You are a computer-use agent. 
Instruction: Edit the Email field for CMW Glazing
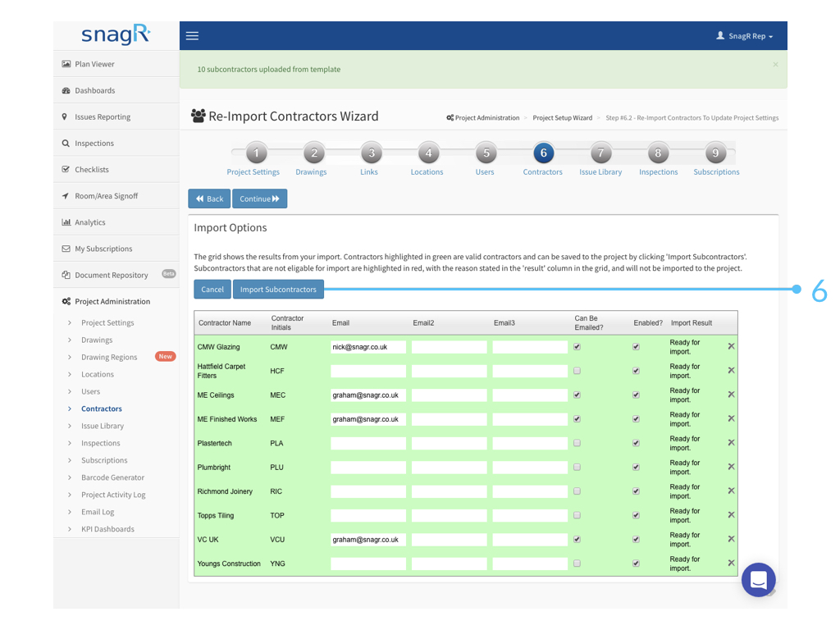(x=368, y=347)
